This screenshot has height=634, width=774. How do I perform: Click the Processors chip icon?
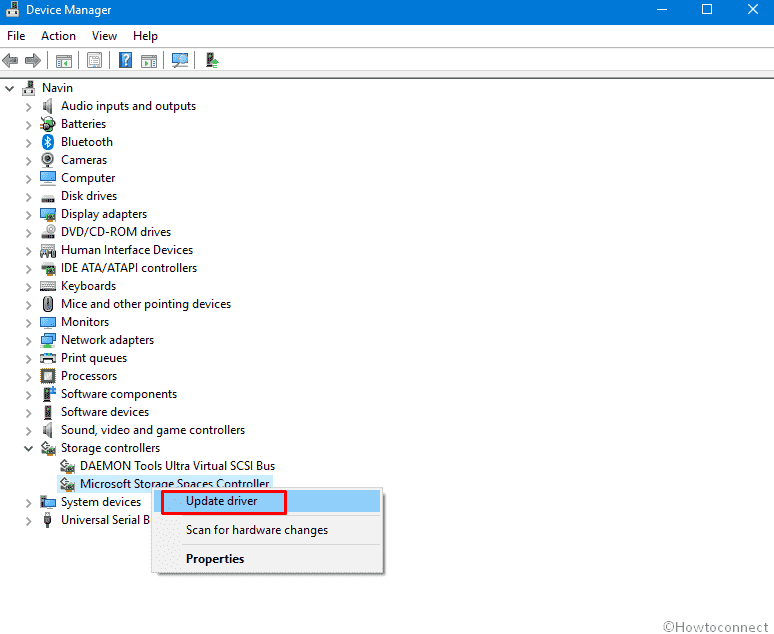48,376
